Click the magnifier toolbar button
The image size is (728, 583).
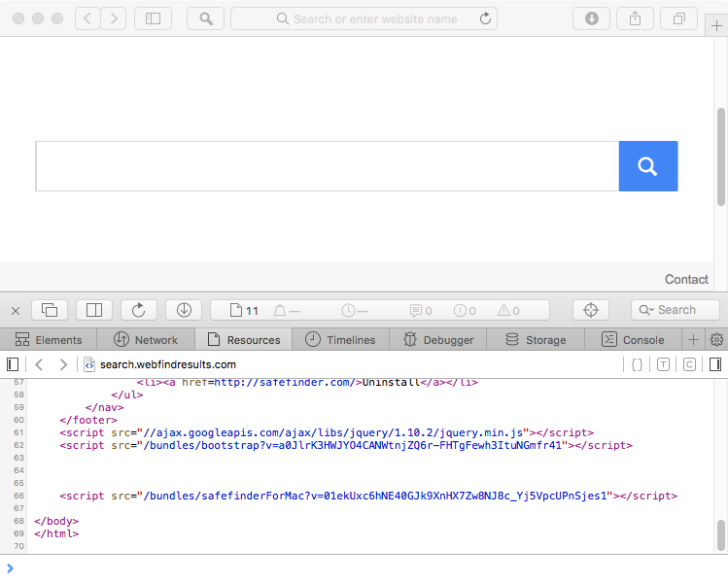pos(206,18)
